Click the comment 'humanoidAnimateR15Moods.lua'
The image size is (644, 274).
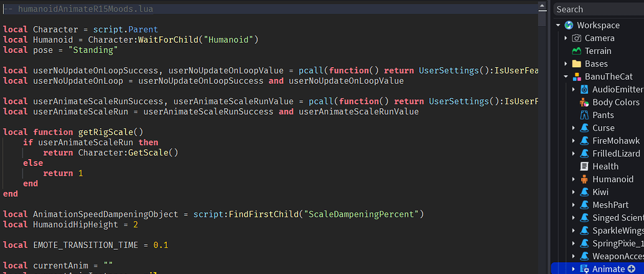pos(86,9)
